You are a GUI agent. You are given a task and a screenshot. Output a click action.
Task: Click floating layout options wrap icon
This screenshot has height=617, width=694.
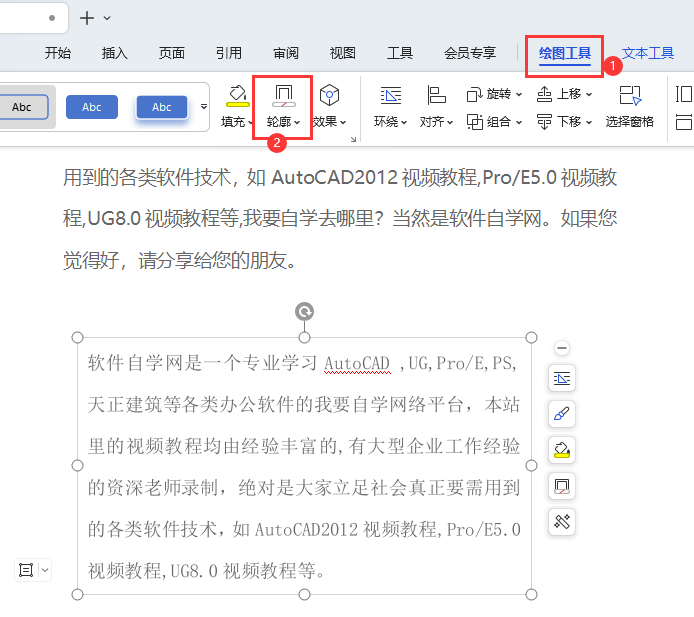click(x=562, y=378)
